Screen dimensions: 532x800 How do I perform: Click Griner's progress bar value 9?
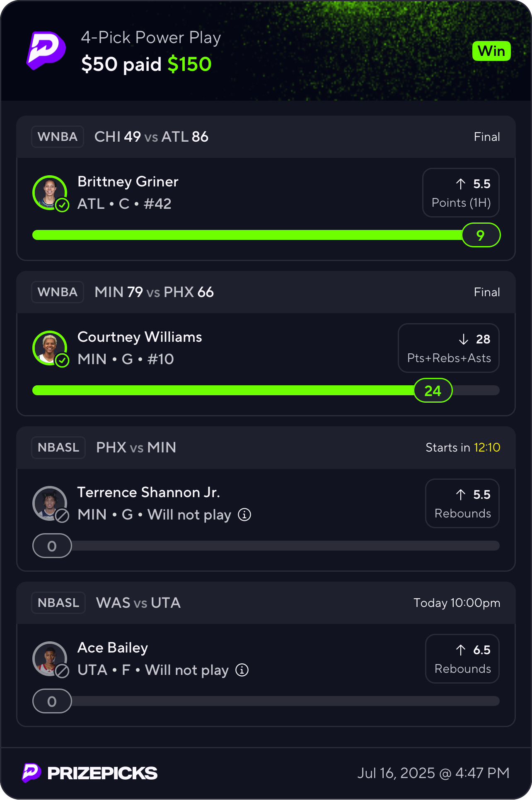(x=481, y=235)
